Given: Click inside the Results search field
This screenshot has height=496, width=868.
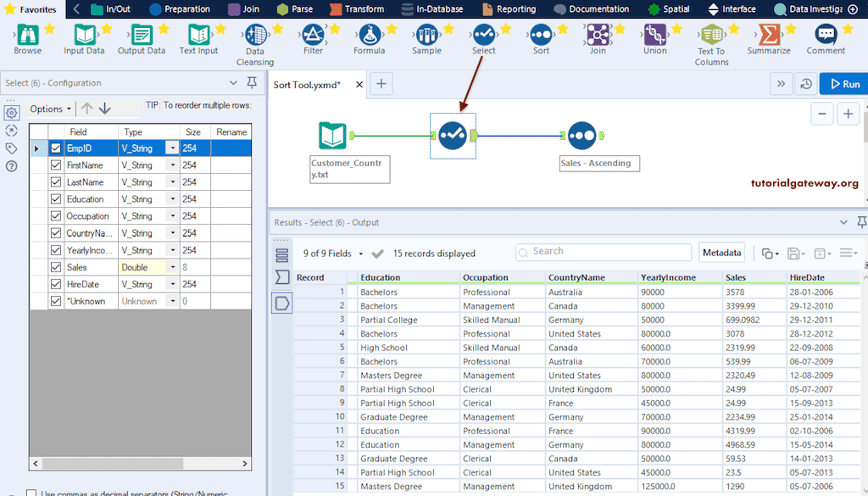Looking at the screenshot, I should coord(602,252).
